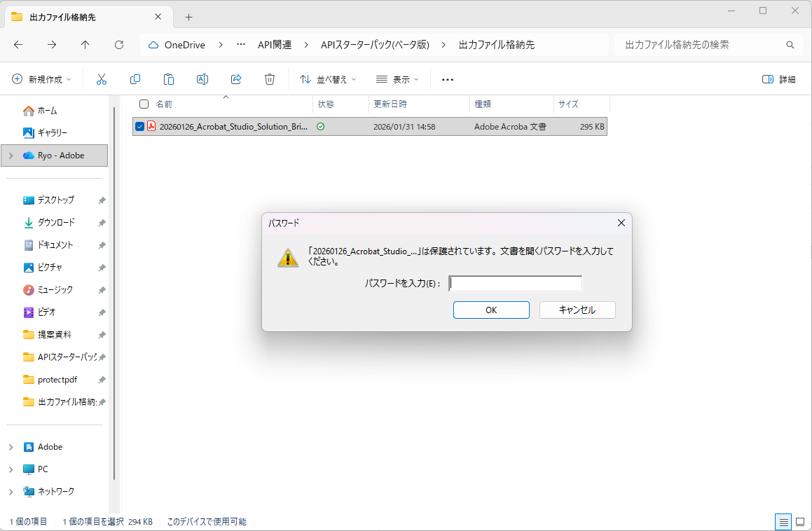Screen dimensions: 812x531
Task: Delete the selected PDF via toolbar
Action: [x=270, y=79]
